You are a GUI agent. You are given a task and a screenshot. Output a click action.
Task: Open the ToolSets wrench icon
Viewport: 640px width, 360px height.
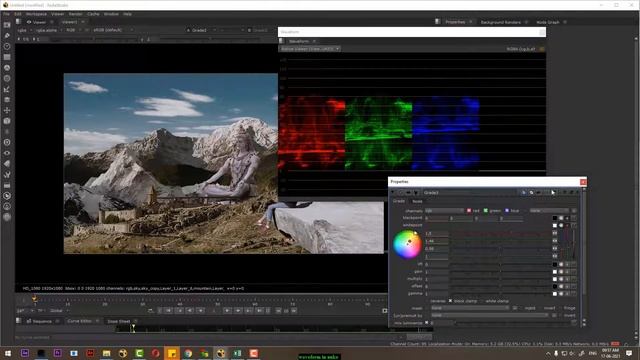pos(7,174)
